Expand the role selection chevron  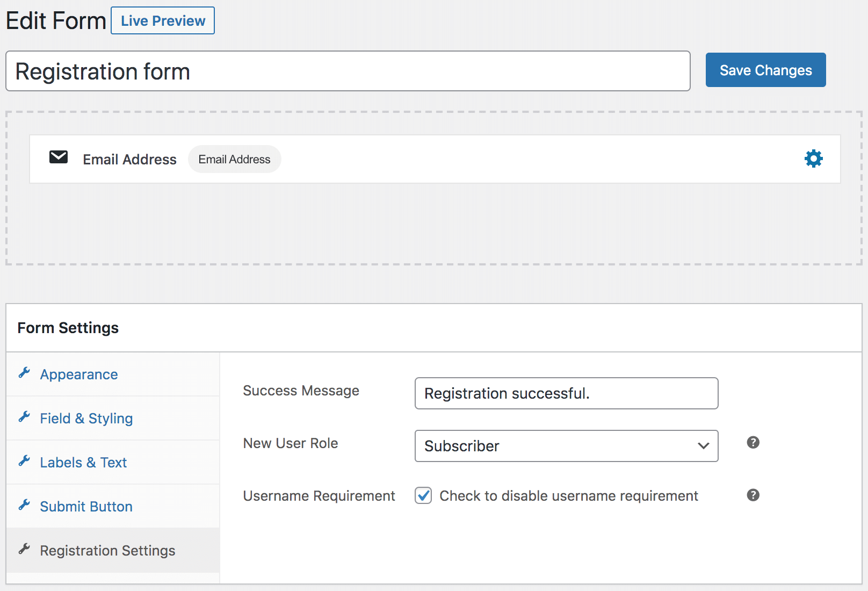click(x=703, y=446)
